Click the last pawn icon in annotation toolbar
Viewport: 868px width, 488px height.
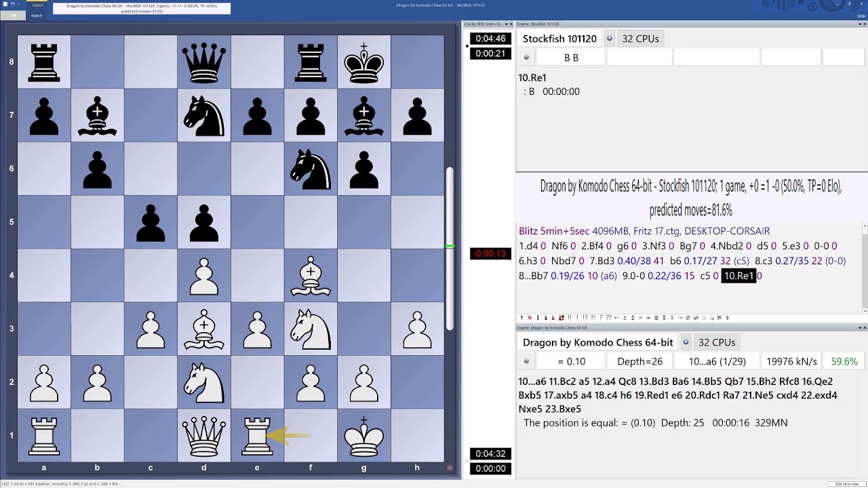[x=727, y=317]
